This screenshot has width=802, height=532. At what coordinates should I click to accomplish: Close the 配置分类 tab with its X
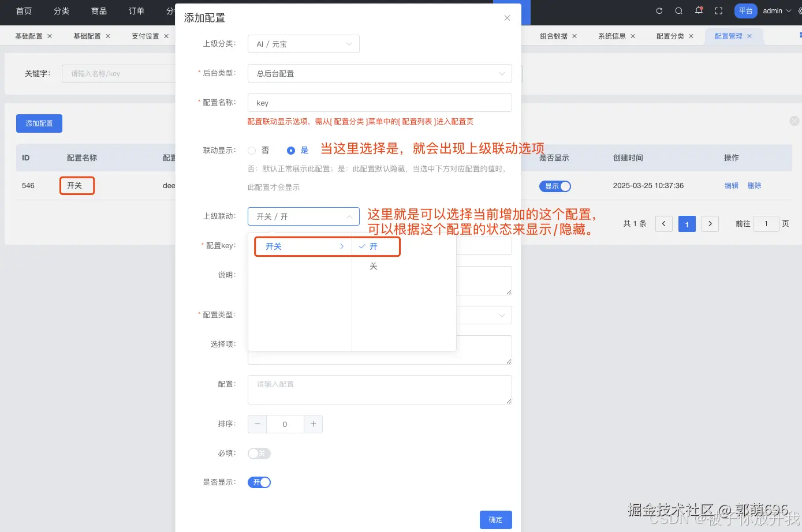691,36
